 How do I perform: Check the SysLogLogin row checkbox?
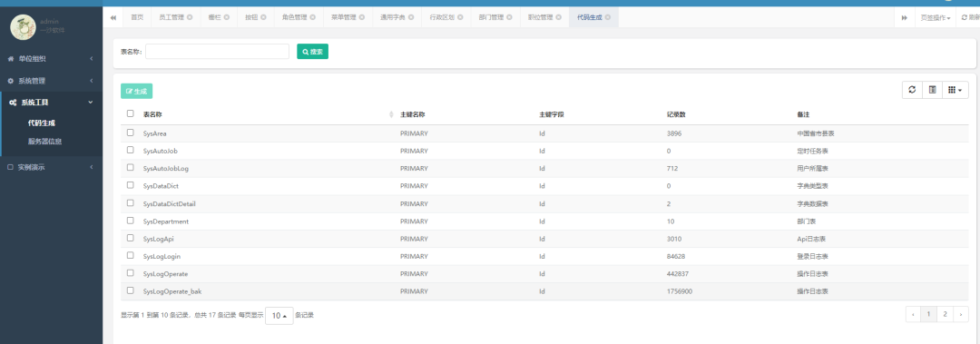pyautogui.click(x=130, y=255)
